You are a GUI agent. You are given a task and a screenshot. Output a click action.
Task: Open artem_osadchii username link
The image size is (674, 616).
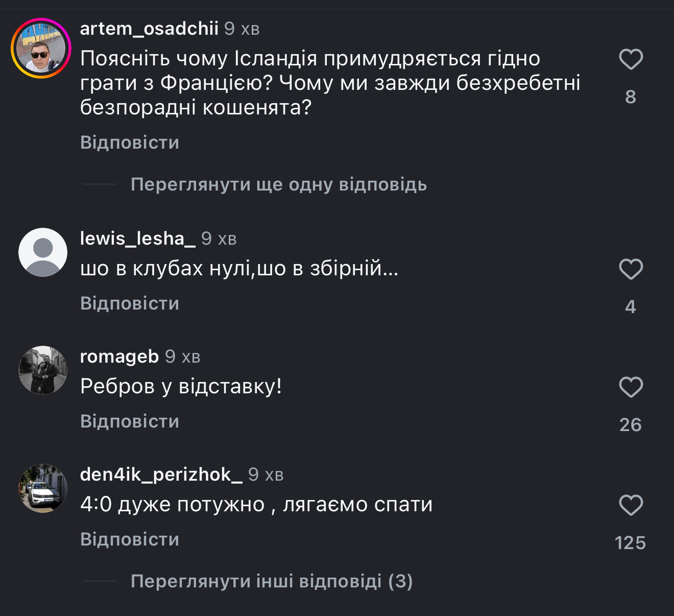149,29
